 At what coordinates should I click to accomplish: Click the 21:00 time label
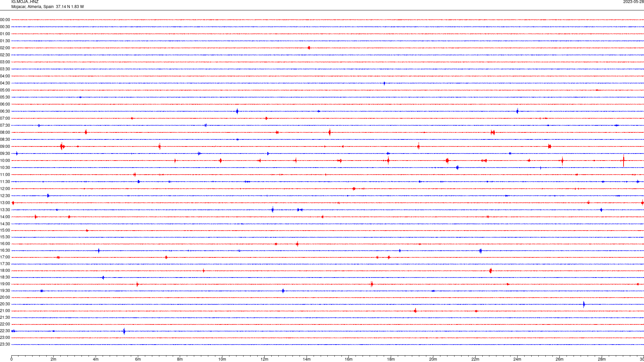(5, 311)
